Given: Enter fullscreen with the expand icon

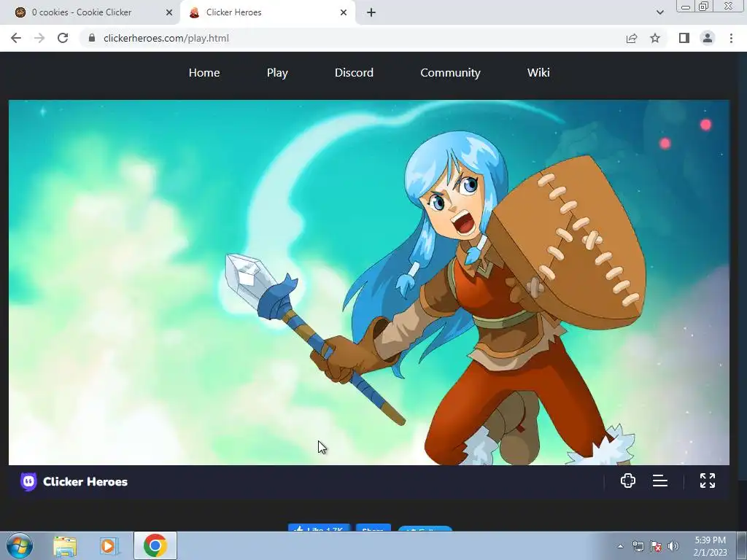Looking at the screenshot, I should [708, 481].
